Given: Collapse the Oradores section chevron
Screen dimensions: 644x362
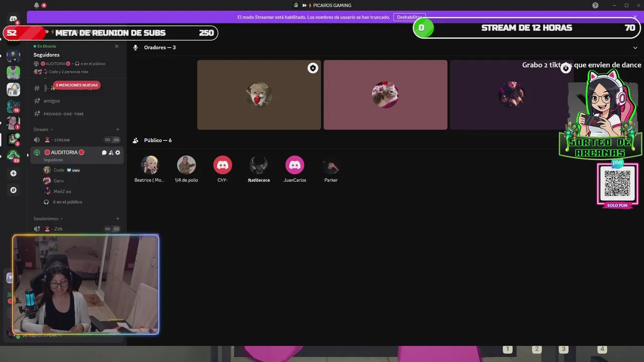Looking at the screenshot, I should click(x=635, y=48).
